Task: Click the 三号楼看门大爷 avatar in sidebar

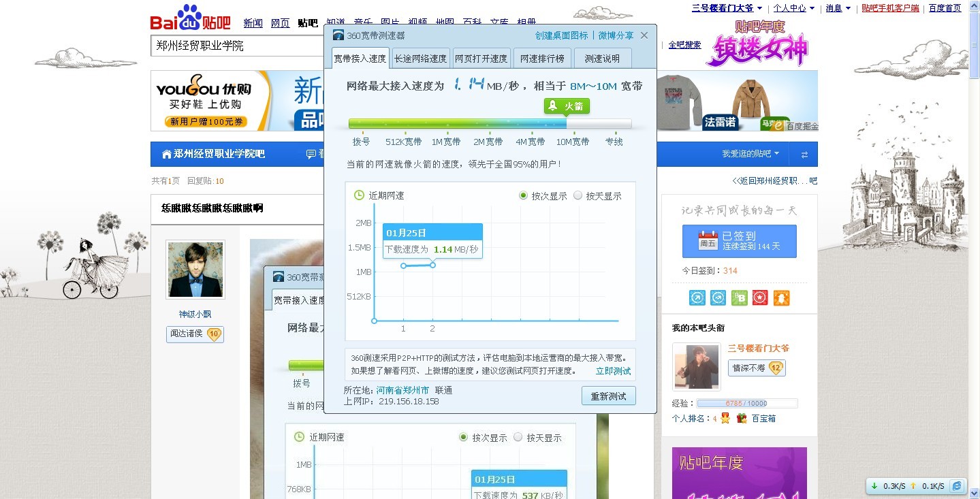Action: (x=697, y=366)
